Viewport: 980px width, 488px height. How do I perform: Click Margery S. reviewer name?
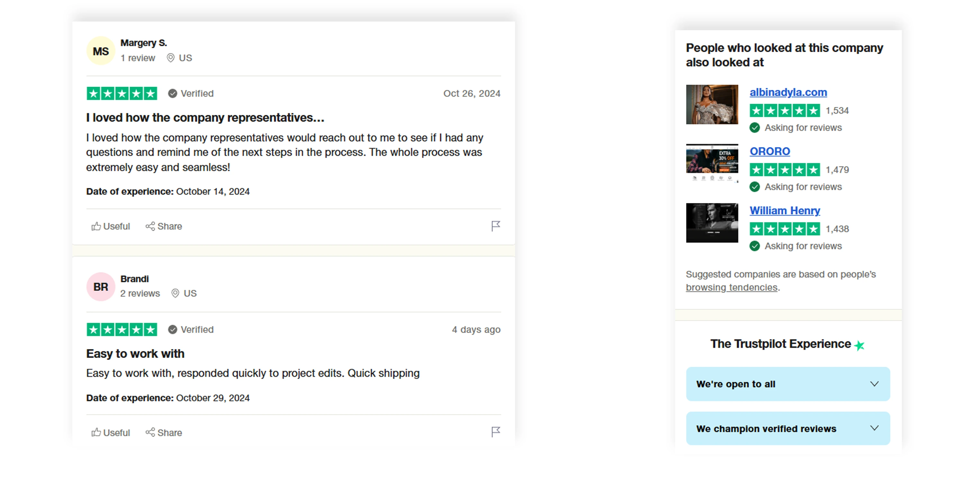(x=144, y=43)
